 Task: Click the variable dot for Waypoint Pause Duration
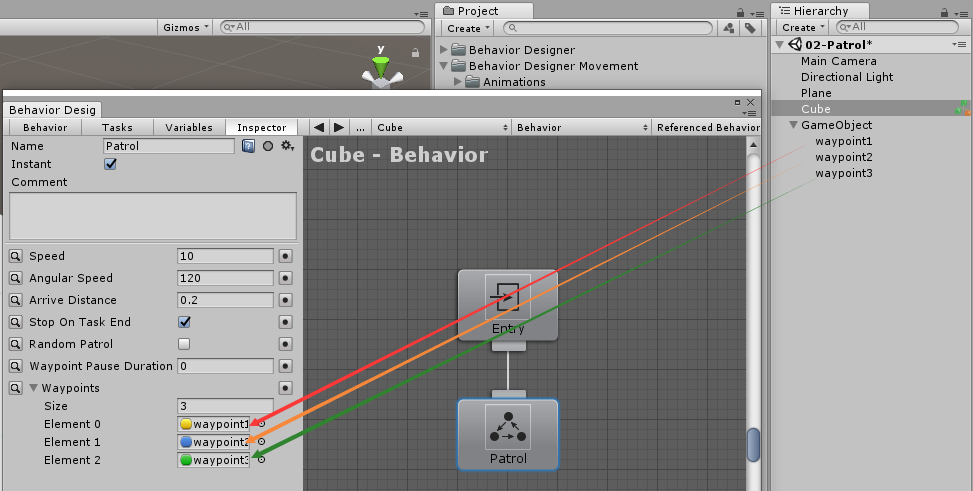click(x=285, y=366)
